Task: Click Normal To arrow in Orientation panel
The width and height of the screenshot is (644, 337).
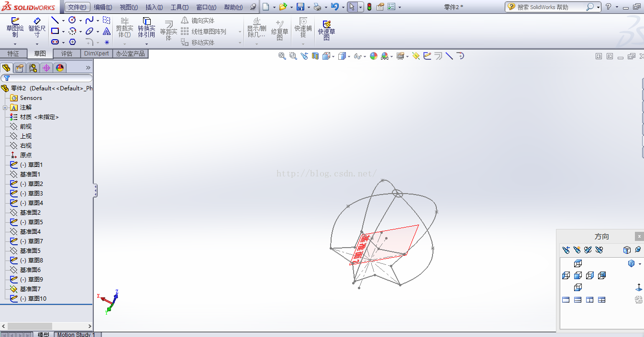Action: click(x=639, y=288)
